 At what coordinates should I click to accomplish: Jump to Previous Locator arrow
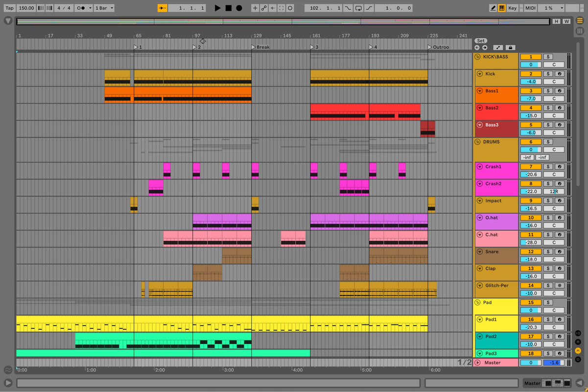click(477, 48)
